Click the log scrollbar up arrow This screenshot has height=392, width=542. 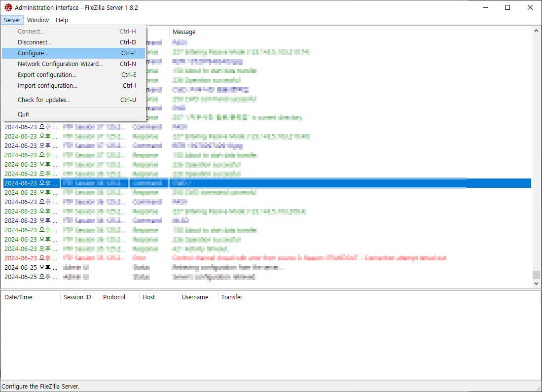(536, 31)
